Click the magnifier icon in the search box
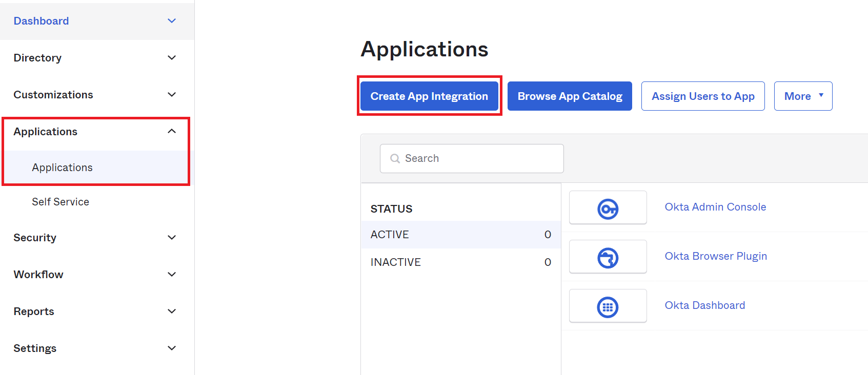The height and width of the screenshot is (375, 868). pos(395,159)
